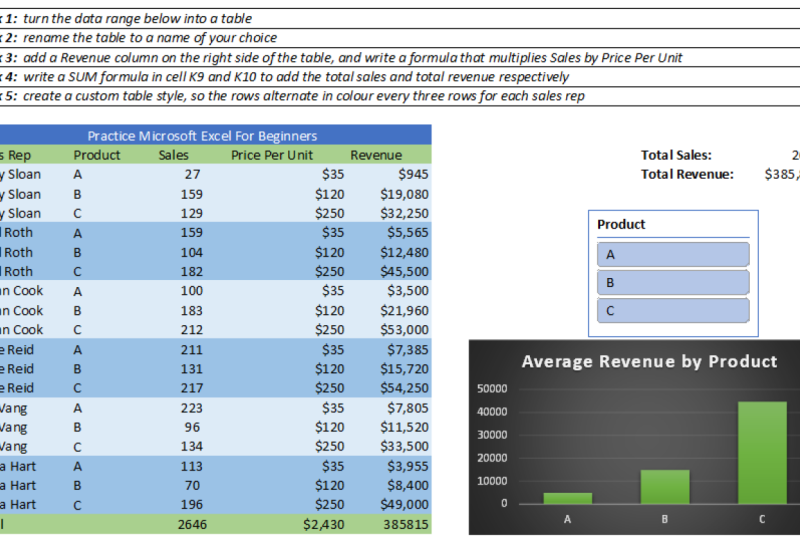Select revenue cell $3,955

[x=408, y=467]
